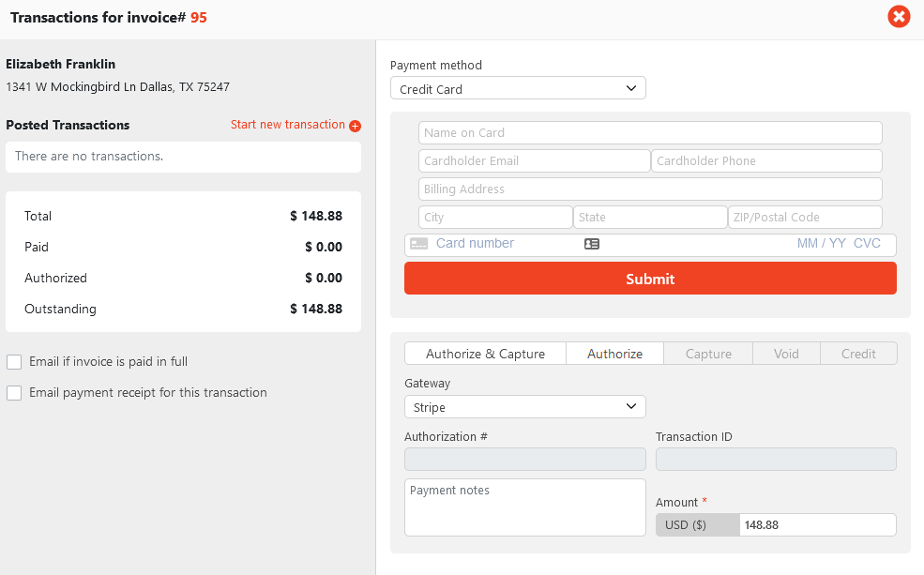Click the autofill contact card icon
Image resolution: width=924 pixels, height=575 pixels.
point(592,244)
